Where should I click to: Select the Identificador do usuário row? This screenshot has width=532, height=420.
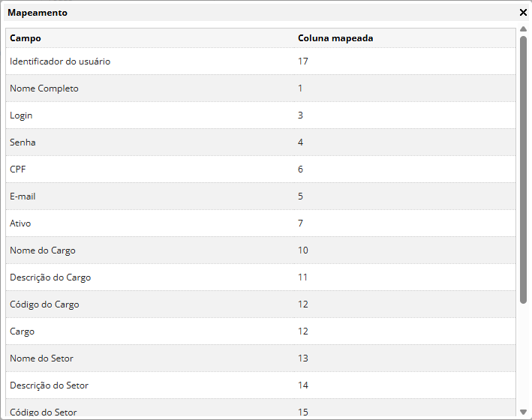pyautogui.click(x=60, y=61)
